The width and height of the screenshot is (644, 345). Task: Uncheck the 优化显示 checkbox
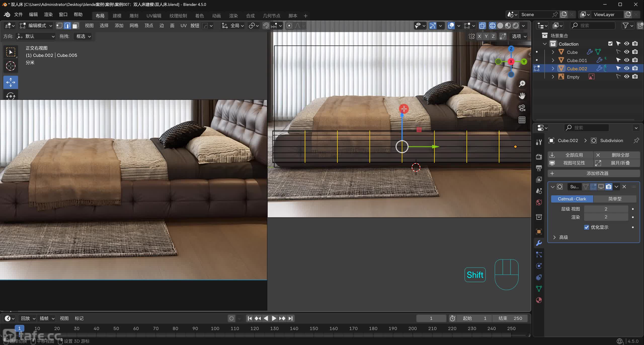tap(586, 227)
